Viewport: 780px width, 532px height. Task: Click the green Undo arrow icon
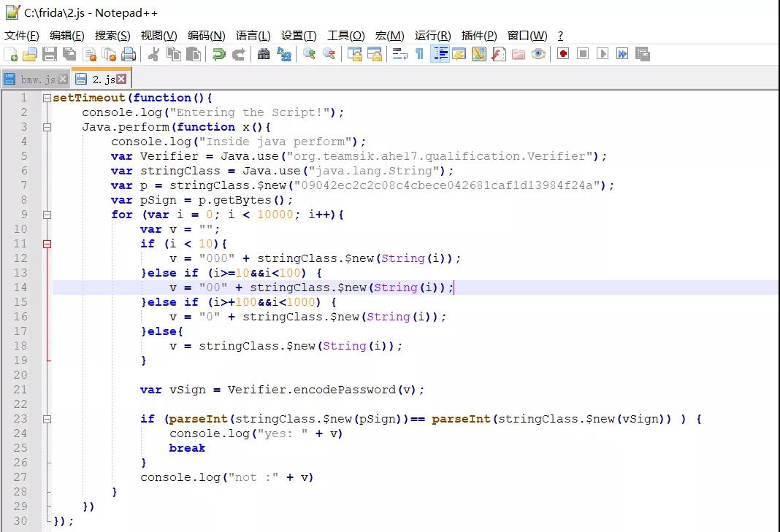tap(219, 54)
